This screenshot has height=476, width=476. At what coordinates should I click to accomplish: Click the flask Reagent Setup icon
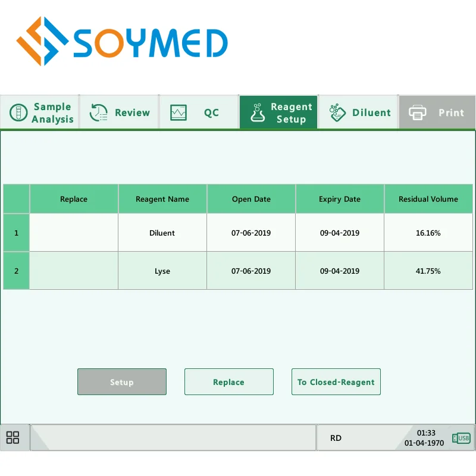[258, 112]
